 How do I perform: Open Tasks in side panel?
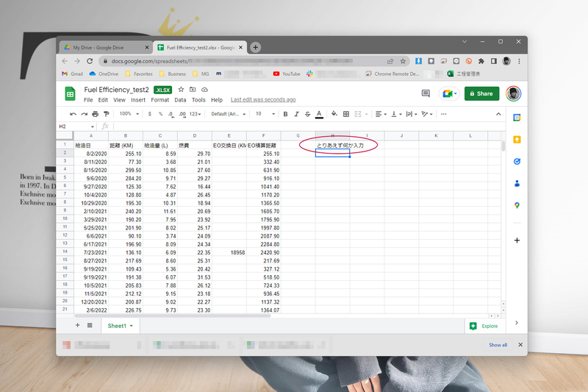[517, 161]
